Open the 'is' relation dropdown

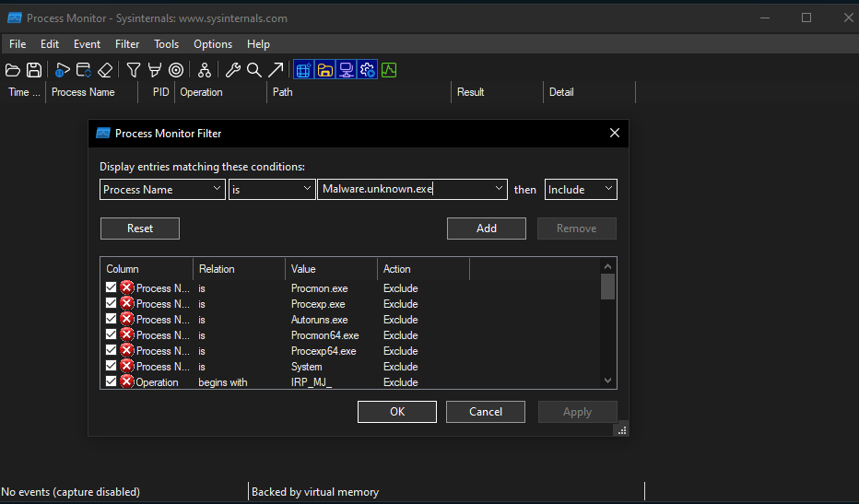click(272, 189)
